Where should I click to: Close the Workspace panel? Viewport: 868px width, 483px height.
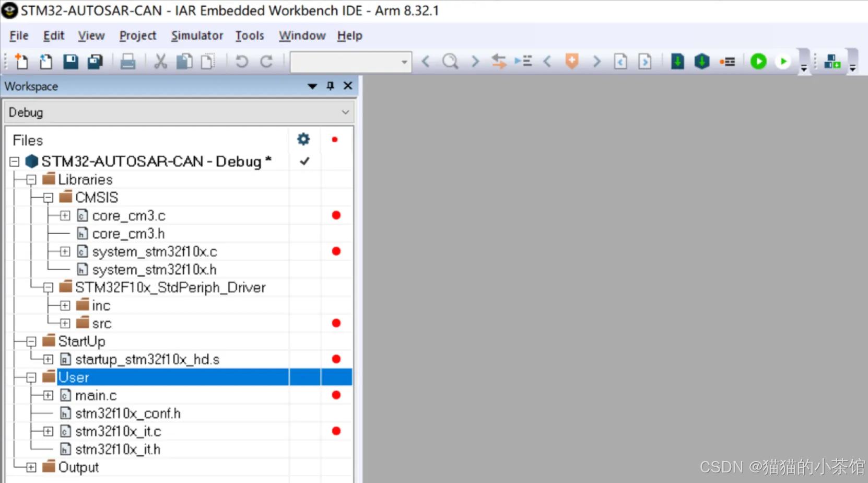(x=348, y=86)
